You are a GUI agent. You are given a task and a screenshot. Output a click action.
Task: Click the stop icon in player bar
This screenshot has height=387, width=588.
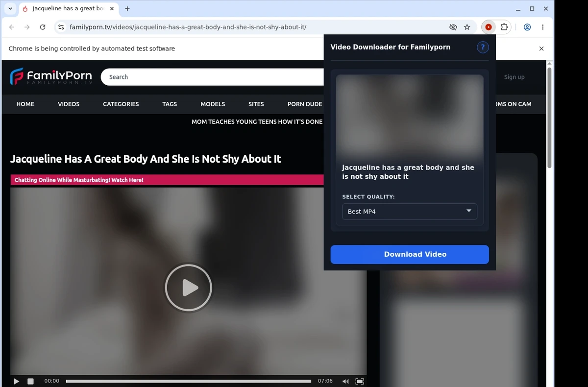click(x=30, y=381)
